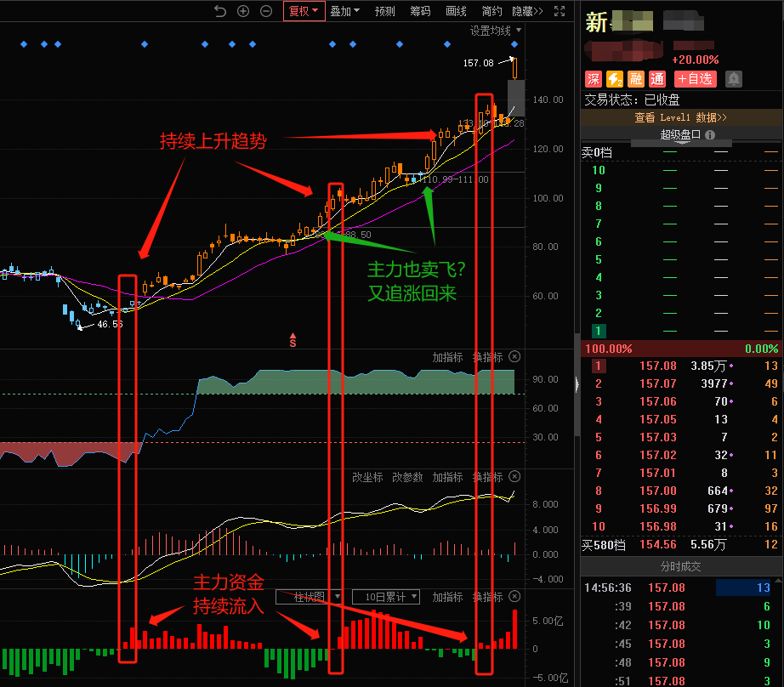Click the 融 margin trading badge

click(635, 79)
